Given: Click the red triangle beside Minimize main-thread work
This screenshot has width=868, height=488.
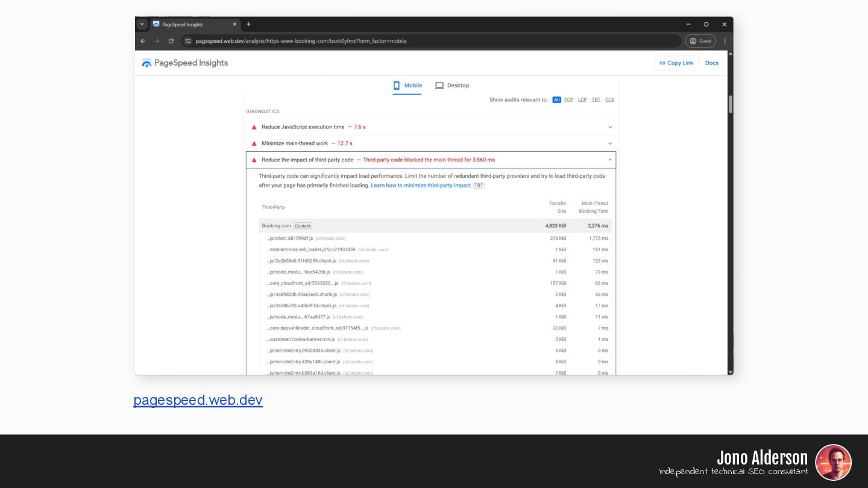Looking at the screenshot, I should [x=254, y=143].
